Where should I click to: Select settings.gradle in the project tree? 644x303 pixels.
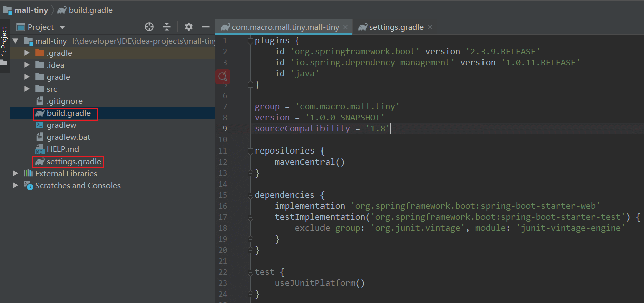point(74,162)
